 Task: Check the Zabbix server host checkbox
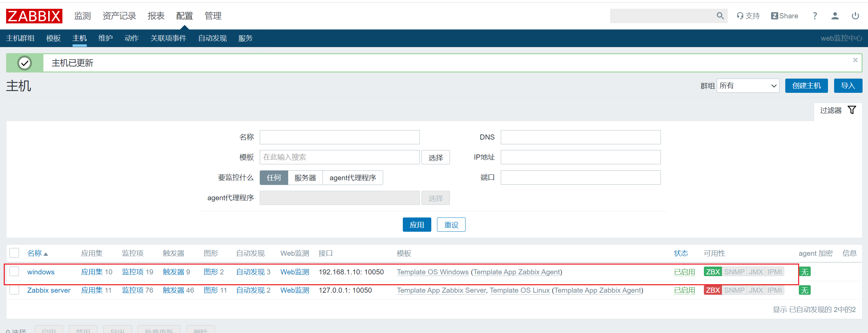coord(14,290)
